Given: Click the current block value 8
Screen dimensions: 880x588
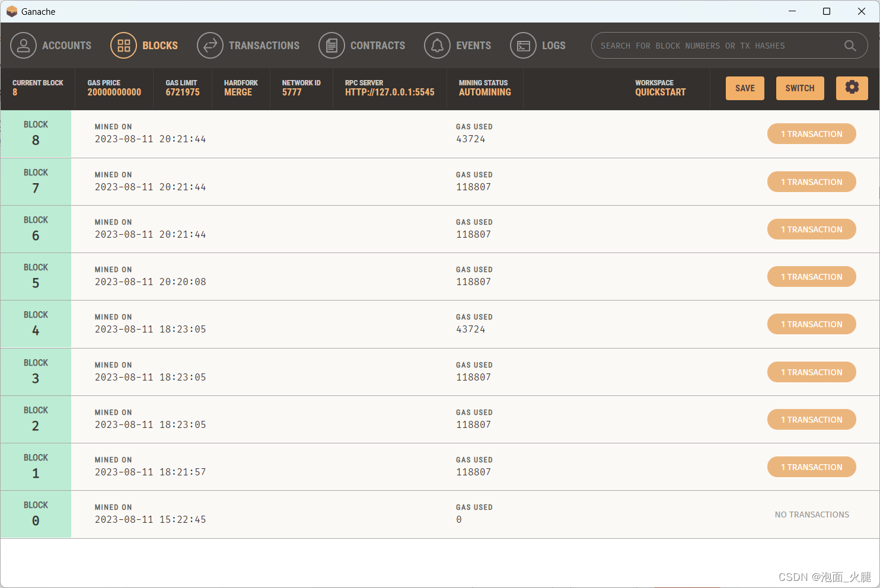Looking at the screenshot, I should 15,92.
